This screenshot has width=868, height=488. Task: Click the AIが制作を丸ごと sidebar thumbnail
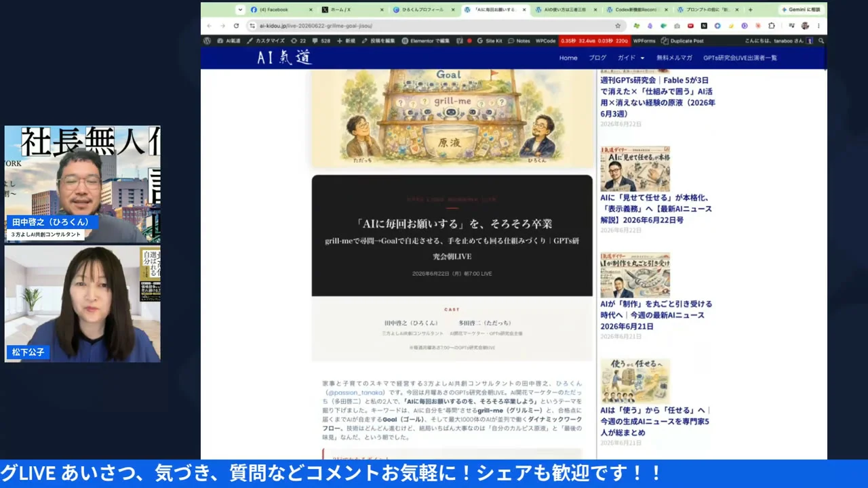point(635,274)
